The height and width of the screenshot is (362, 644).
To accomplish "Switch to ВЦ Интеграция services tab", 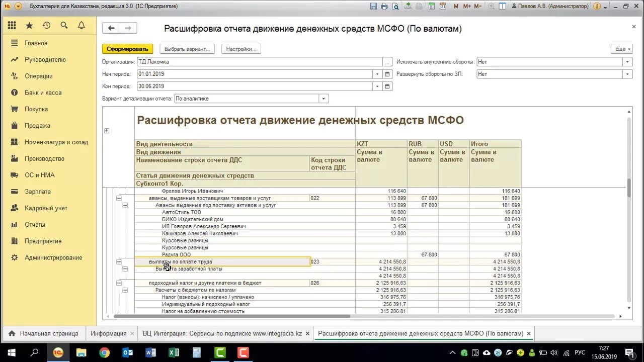I will point(222,333).
